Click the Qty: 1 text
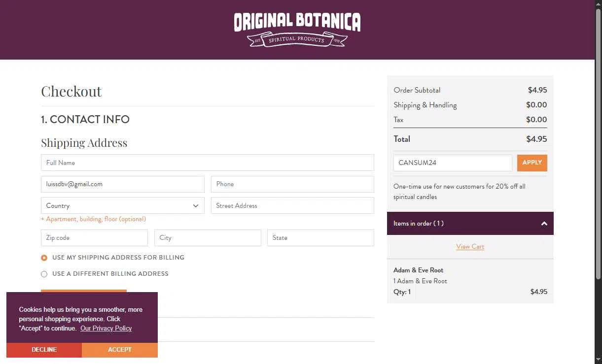Image resolution: width=602 pixels, height=364 pixels. click(402, 292)
